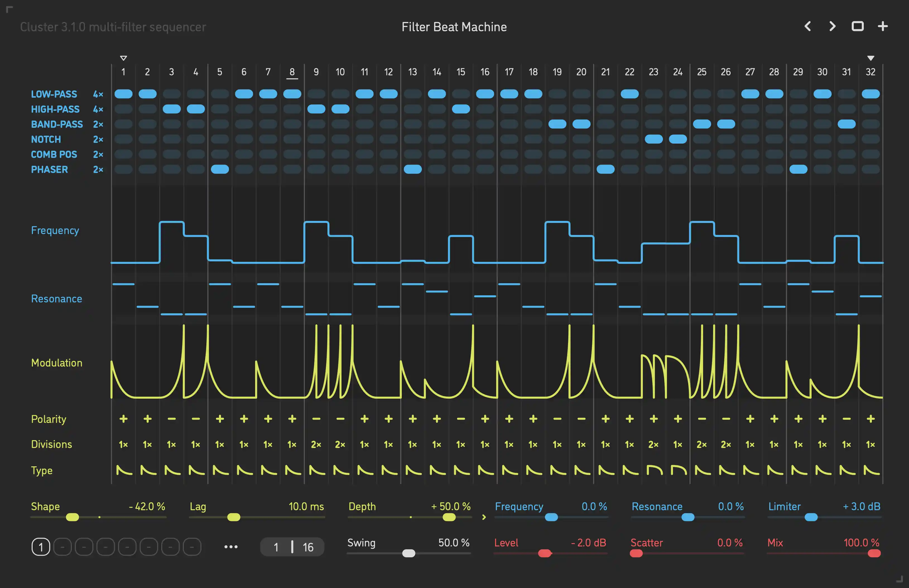Go to next preset with right arrow
The width and height of the screenshot is (909, 588).
click(x=833, y=26)
